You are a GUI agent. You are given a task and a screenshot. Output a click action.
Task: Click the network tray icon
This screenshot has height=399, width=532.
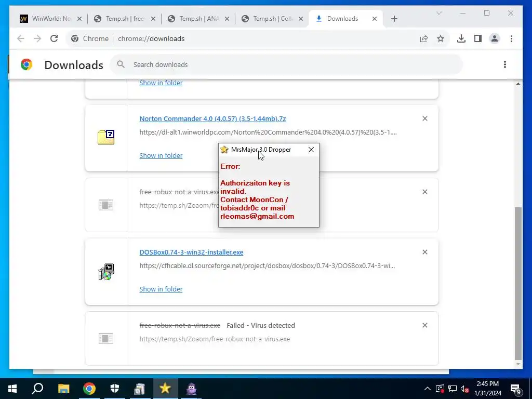(x=453, y=389)
